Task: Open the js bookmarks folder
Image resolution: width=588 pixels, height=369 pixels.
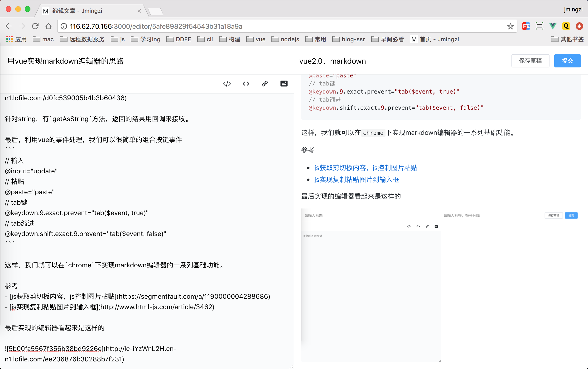Action: tap(118, 39)
